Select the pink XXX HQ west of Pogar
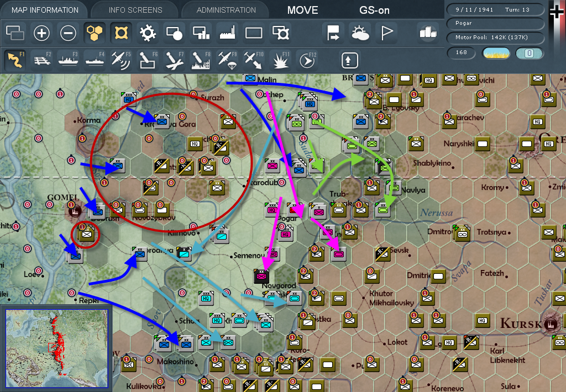The image size is (566, 392). 272,210
